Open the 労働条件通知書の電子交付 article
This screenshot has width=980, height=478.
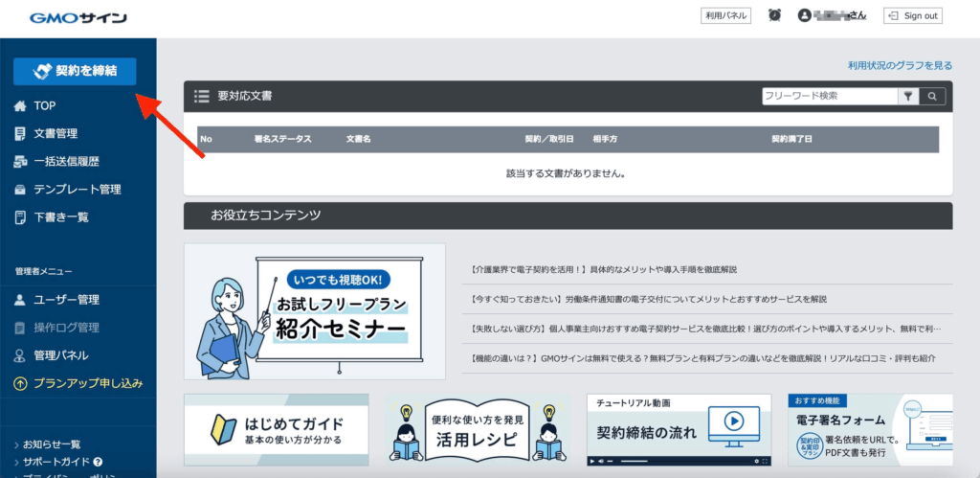(x=647, y=299)
